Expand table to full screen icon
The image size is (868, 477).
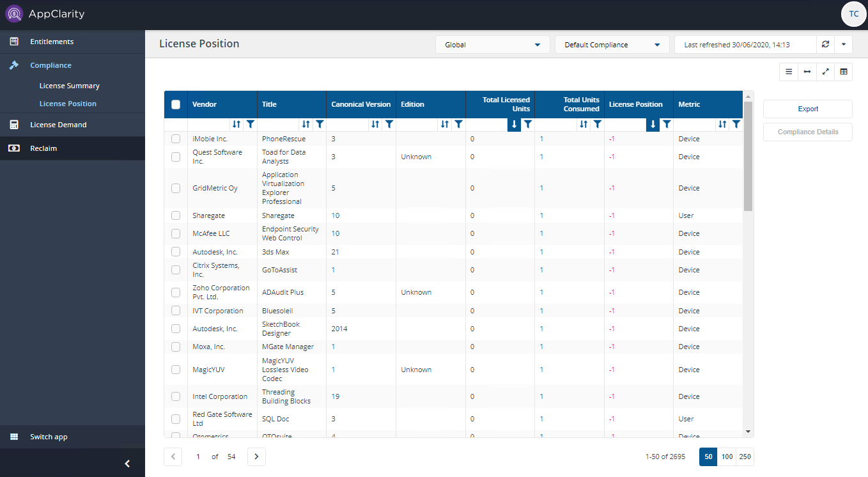(825, 72)
